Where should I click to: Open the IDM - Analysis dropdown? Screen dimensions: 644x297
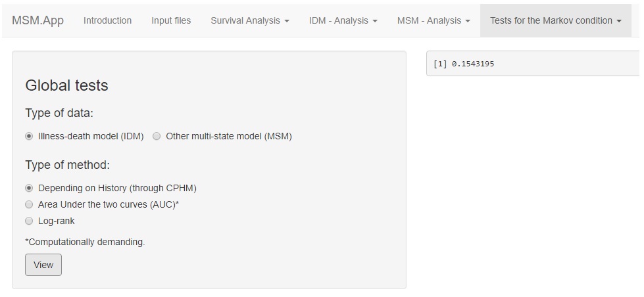click(x=343, y=20)
